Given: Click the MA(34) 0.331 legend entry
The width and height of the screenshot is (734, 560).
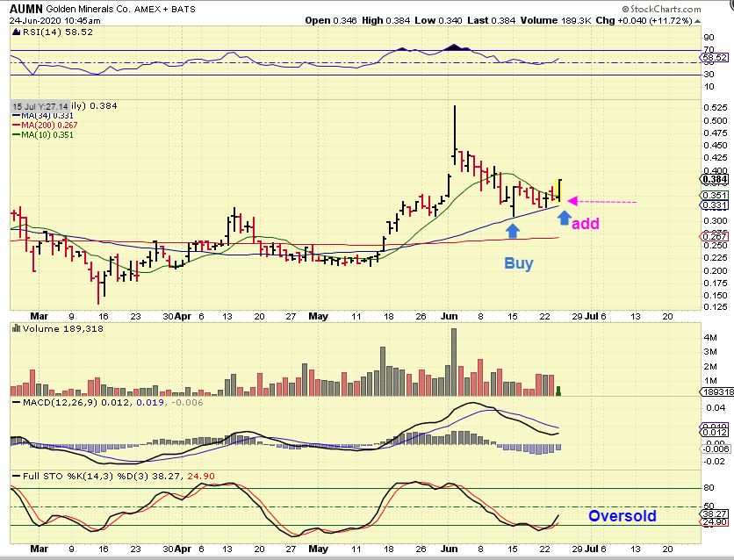Looking at the screenshot, I should [43, 116].
